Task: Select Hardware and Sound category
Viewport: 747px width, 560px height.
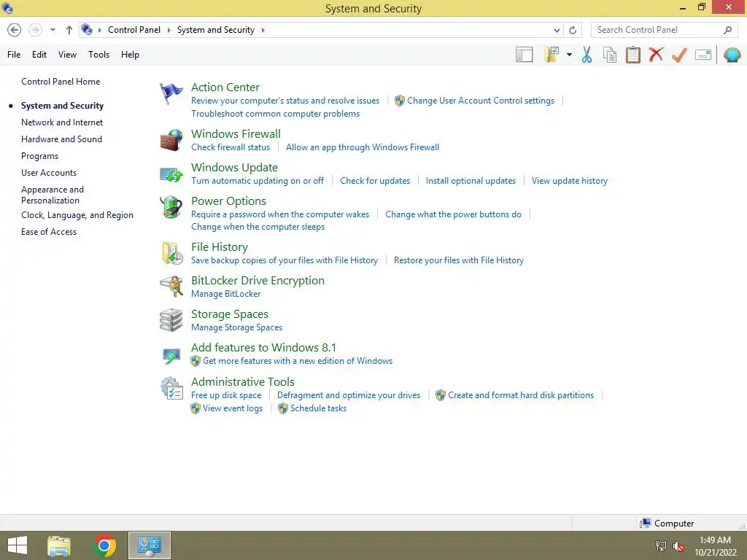Action: click(61, 139)
